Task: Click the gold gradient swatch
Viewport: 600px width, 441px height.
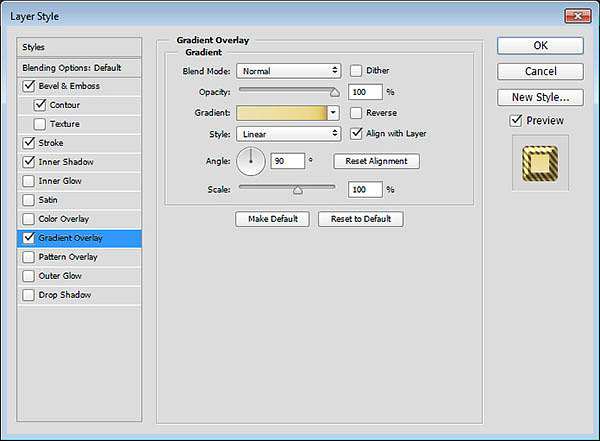Action: coord(281,113)
